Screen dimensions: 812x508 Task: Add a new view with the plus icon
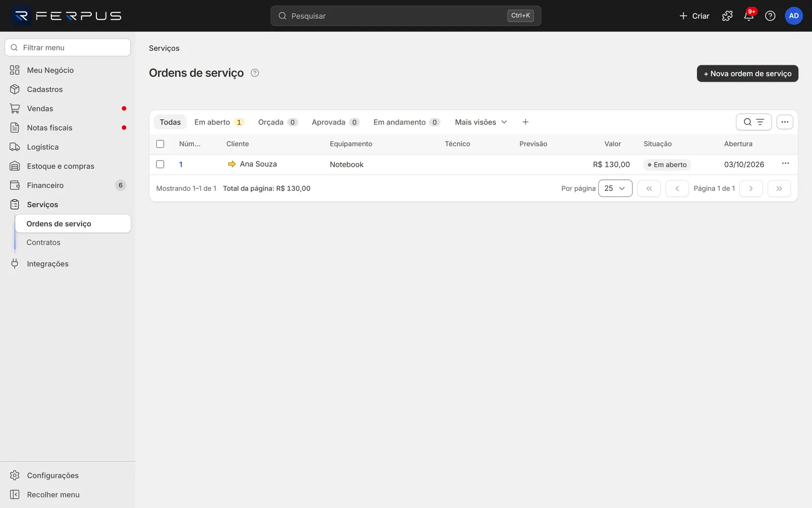(x=525, y=122)
